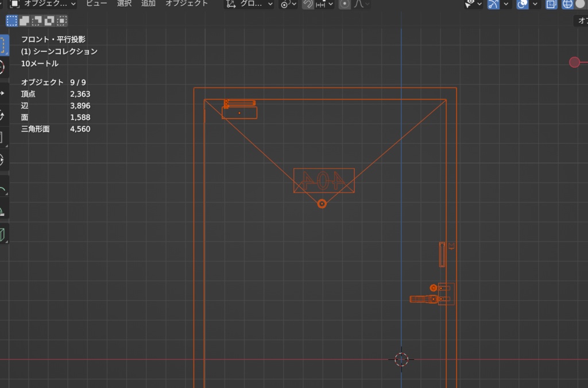
Task: Switch viewport to Solid shading
Action: click(x=581, y=5)
